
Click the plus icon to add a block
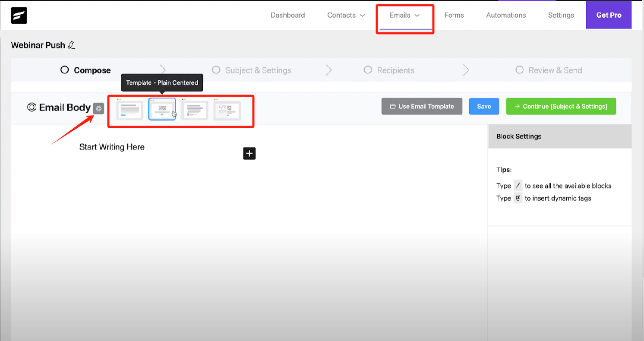pos(249,153)
